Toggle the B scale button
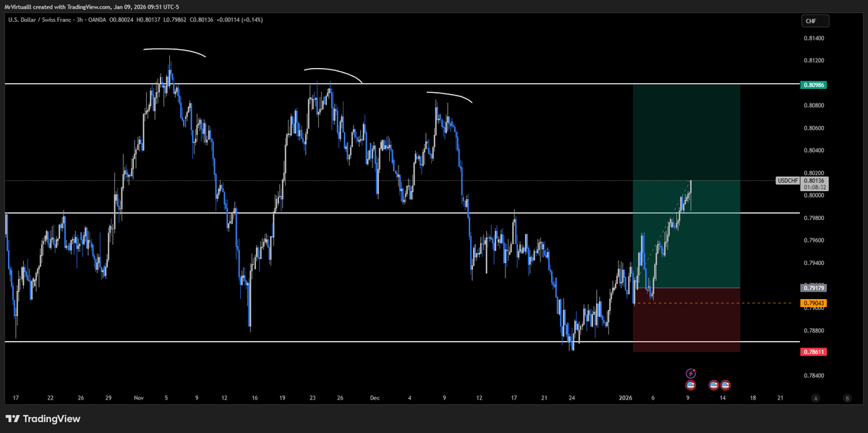868x433 pixels. tap(847, 398)
